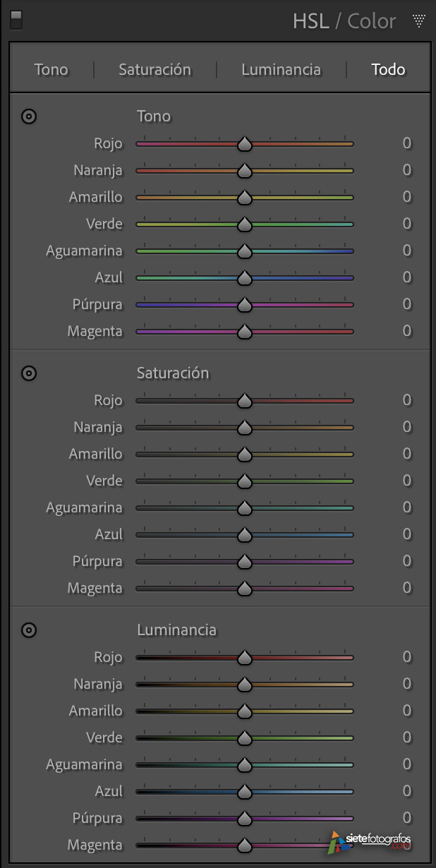Select the Rojo hue slider handle
Viewport: 436px width, 868px height.
pos(244,143)
